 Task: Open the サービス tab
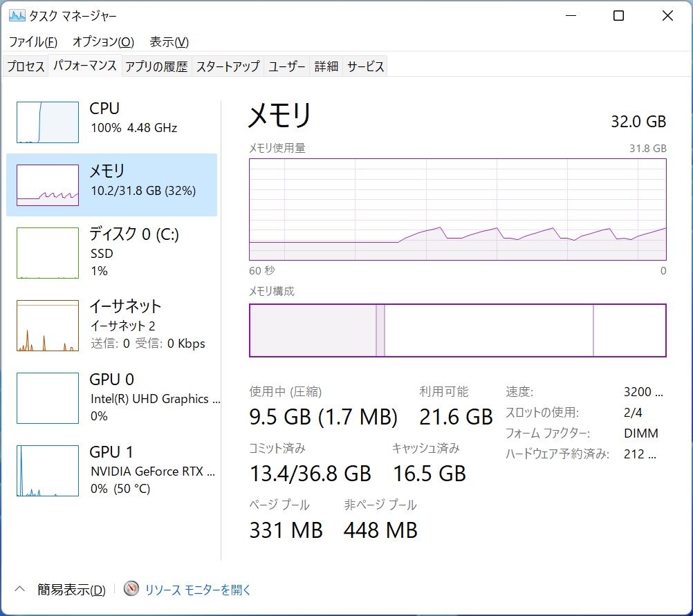pyautogui.click(x=365, y=66)
